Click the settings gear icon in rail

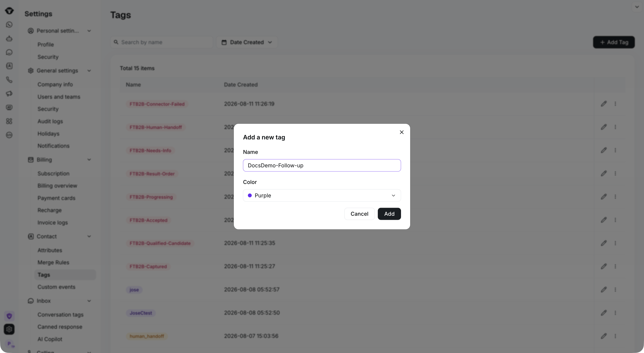tap(9, 329)
